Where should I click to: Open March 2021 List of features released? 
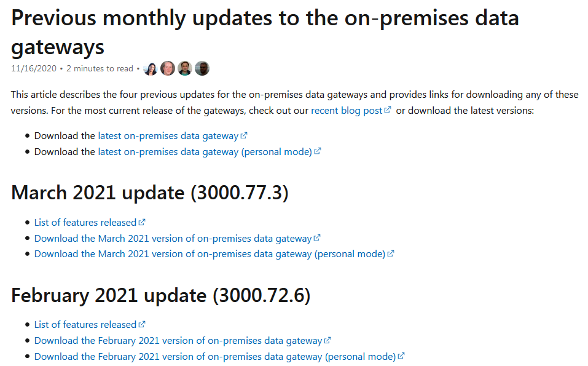[85, 223]
